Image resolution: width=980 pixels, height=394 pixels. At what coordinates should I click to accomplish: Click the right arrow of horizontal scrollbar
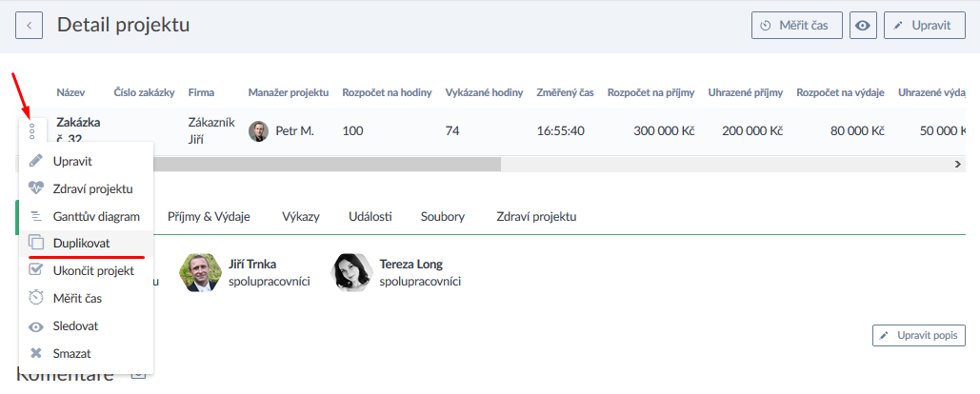[x=958, y=164]
